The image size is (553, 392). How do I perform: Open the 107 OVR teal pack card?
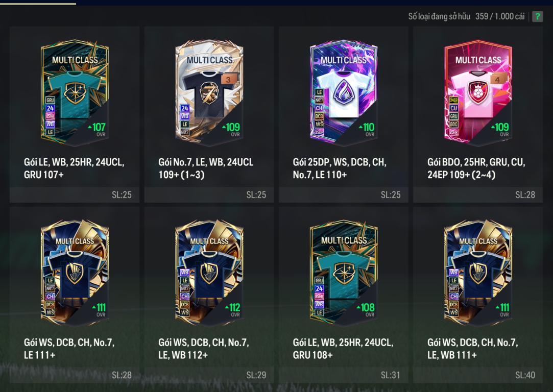coord(75,92)
